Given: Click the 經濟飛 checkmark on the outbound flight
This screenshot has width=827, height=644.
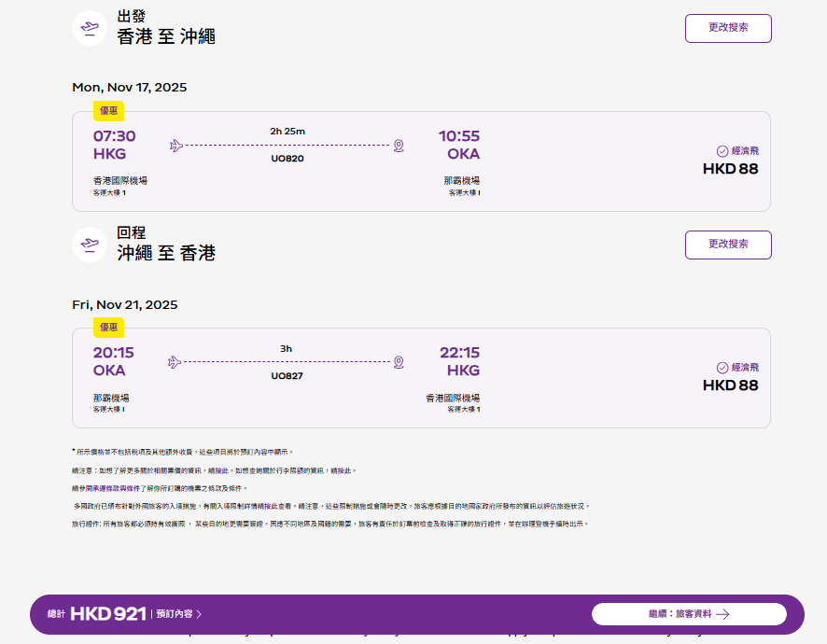Looking at the screenshot, I should [x=722, y=151].
